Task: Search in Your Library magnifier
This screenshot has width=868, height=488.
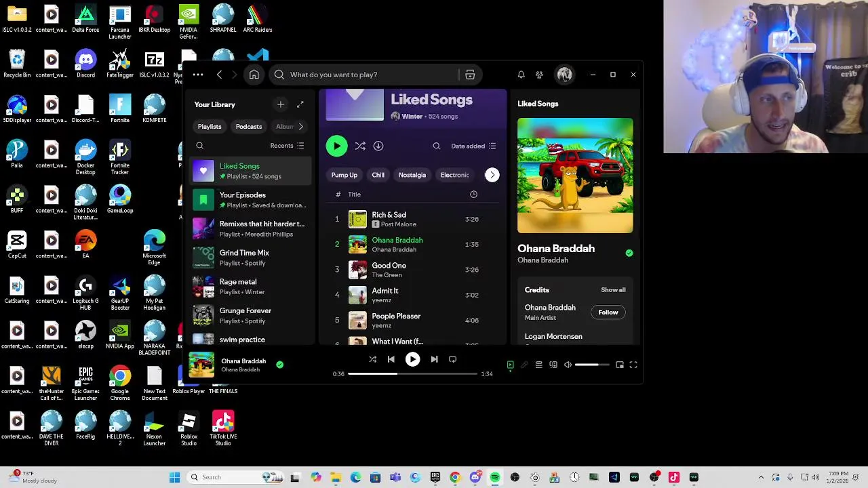Action: click(x=199, y=146)
